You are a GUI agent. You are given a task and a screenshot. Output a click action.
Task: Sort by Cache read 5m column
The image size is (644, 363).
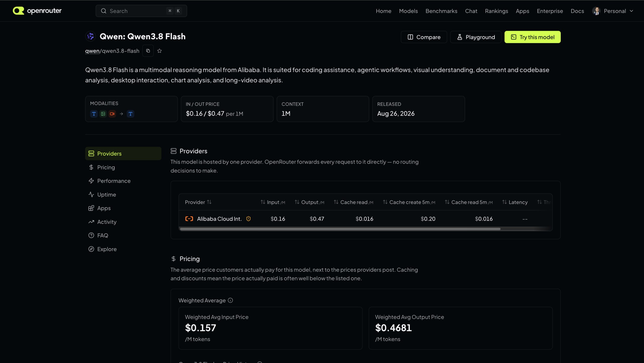pyautogui.click(x=469, y=202)
